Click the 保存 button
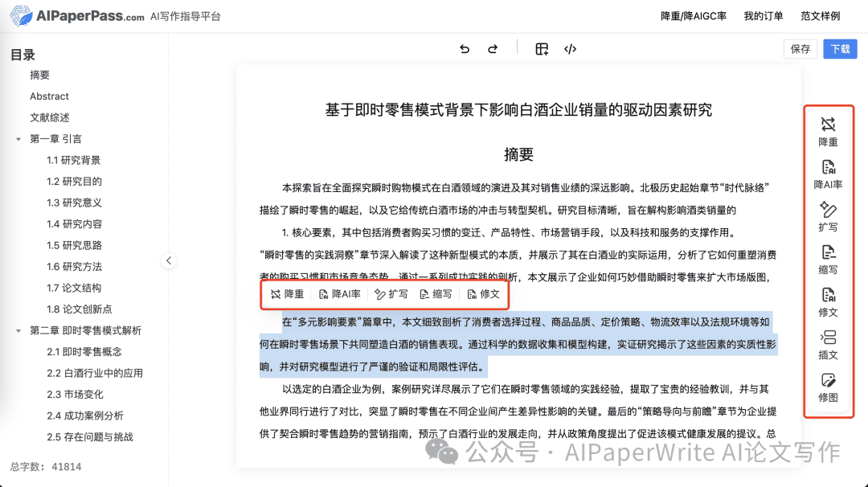The width and height of the screenshot is (868, 487). click(x=800, y=49)
